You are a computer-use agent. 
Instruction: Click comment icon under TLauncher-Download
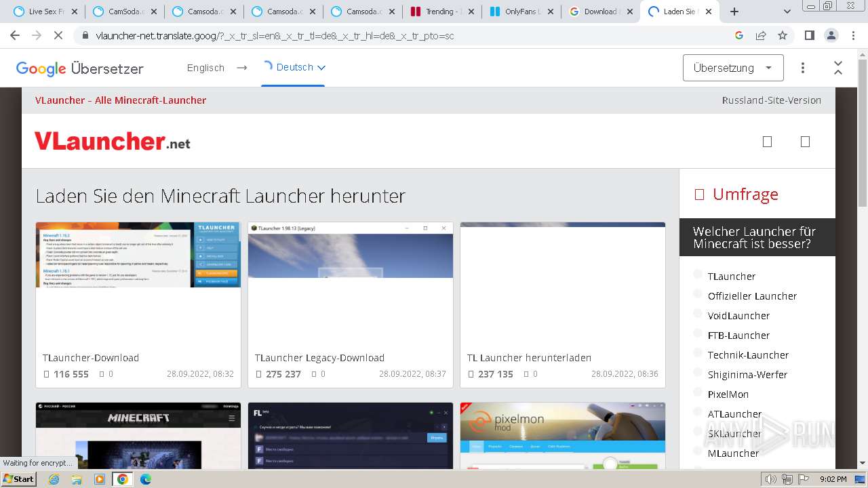point(102,374)
